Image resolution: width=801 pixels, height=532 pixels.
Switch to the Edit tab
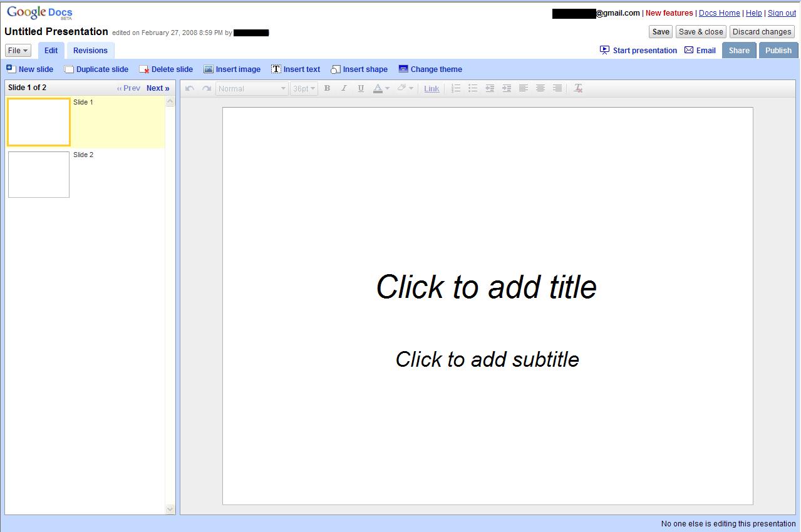pos(51,51)
